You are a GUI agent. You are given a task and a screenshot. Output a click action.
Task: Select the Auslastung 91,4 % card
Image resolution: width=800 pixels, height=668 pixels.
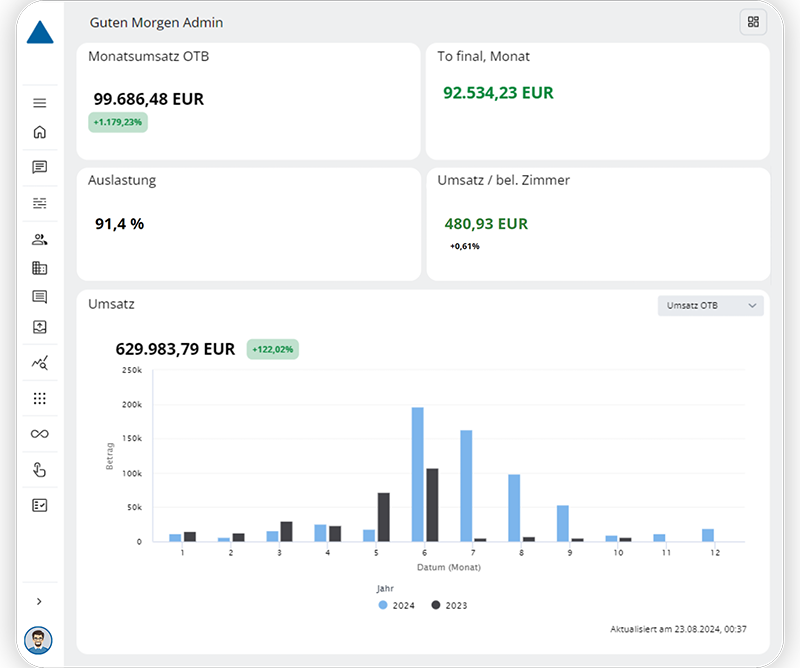click(248, 224)
